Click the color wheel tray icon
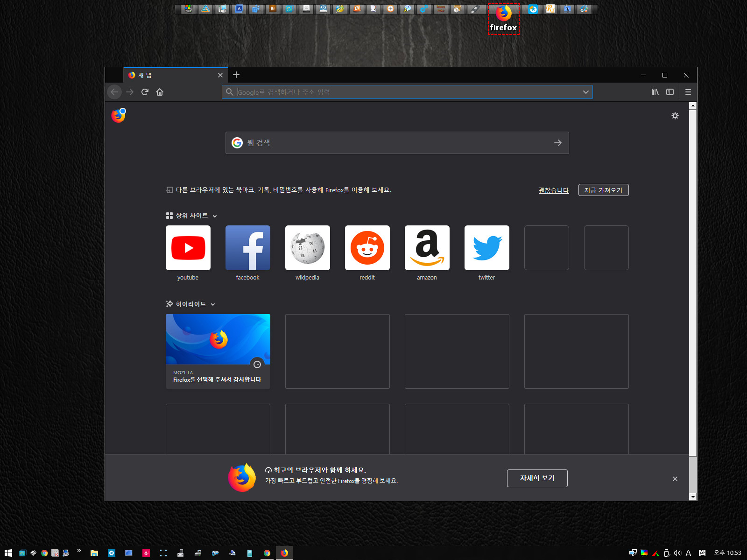Screen dimensions: 747x560 coord(644,553)
